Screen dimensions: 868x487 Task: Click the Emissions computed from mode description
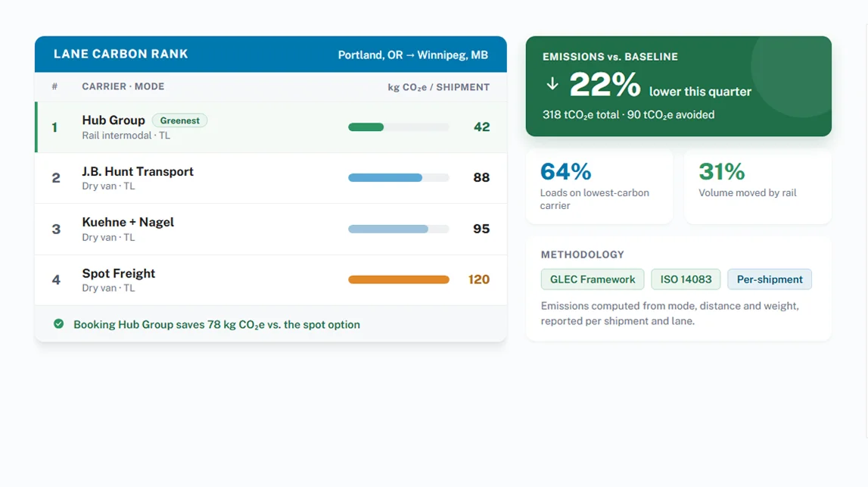(670, 314)
